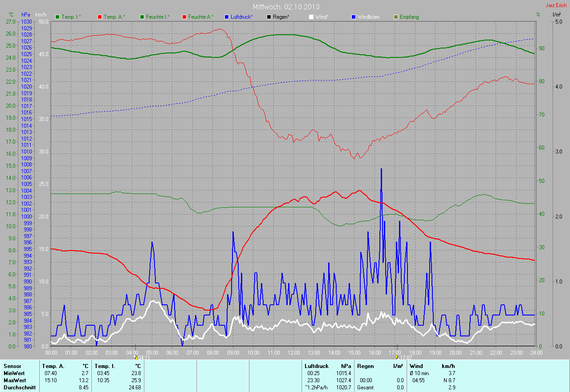
Task: Click the "MinWert" row label
Action: [14, 373]
